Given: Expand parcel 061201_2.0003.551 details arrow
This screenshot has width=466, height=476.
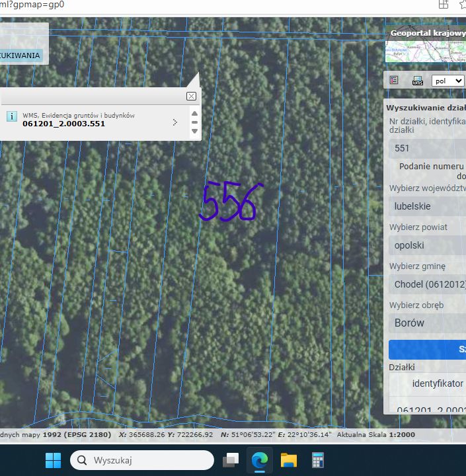Looking at the screenshot, I should pyautogui.click(x=175, y=122).
